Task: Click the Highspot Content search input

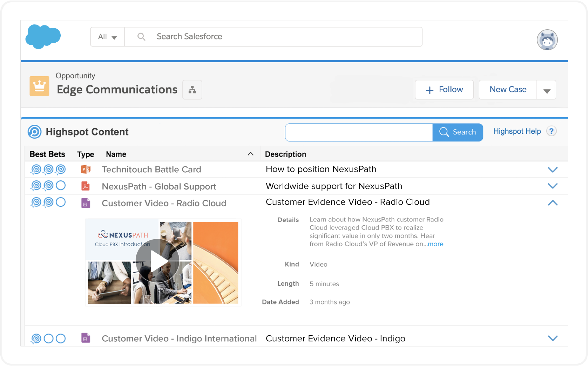Action: point(359,132)
